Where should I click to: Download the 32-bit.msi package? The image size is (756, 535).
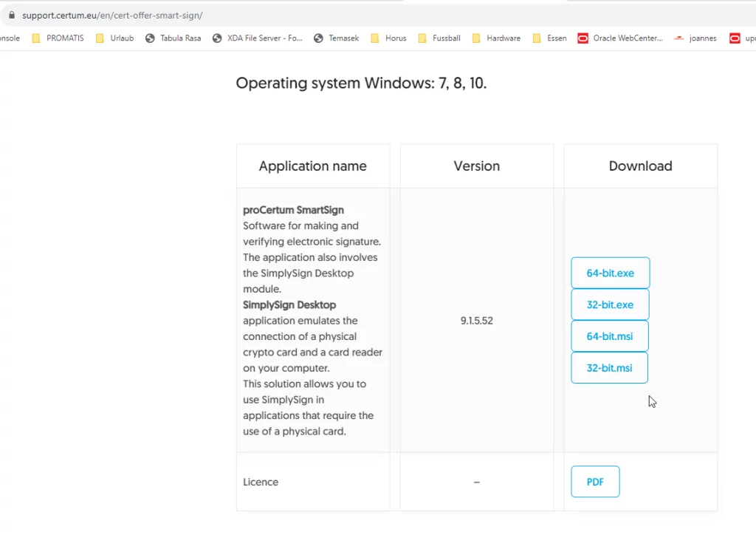609,367
